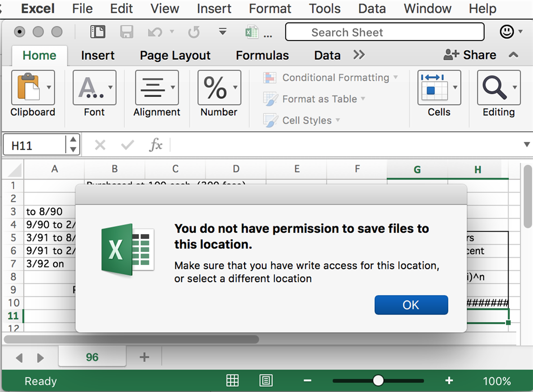Click OK in the permission dialog
Screen dimensions: 533x392
click(x=411, y=305)
